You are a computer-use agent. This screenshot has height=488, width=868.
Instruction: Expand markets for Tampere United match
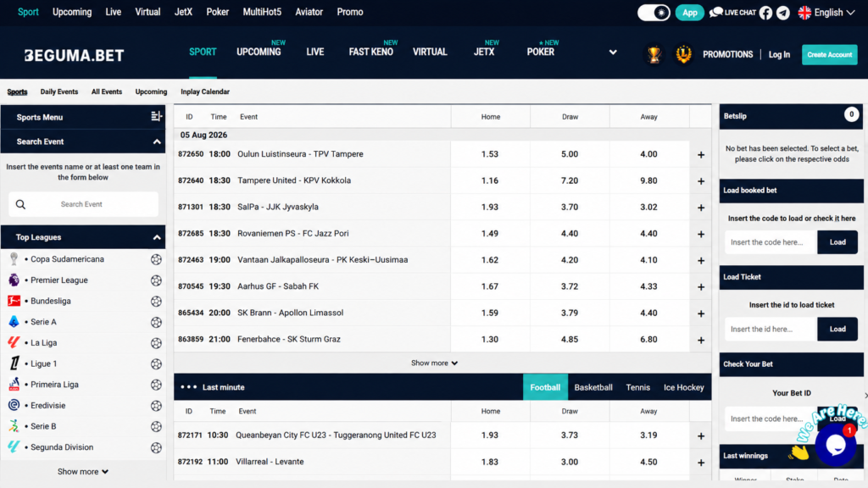pyautogui.click(x=701, y=181)
